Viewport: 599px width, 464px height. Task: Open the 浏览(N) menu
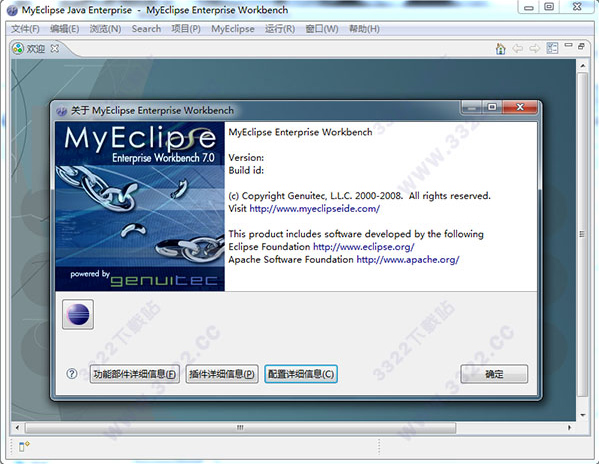pyautogui.click(x=105, y=29)
